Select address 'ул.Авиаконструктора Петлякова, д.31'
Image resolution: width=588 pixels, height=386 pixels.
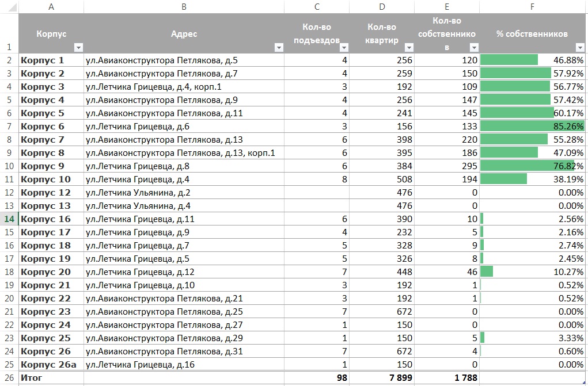tap(184, 351)
